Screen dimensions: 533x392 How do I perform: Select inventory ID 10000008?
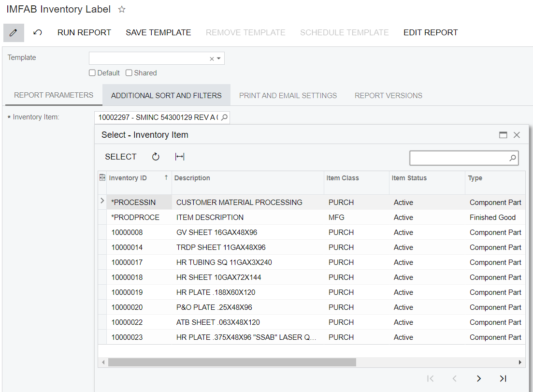[127, 232]
